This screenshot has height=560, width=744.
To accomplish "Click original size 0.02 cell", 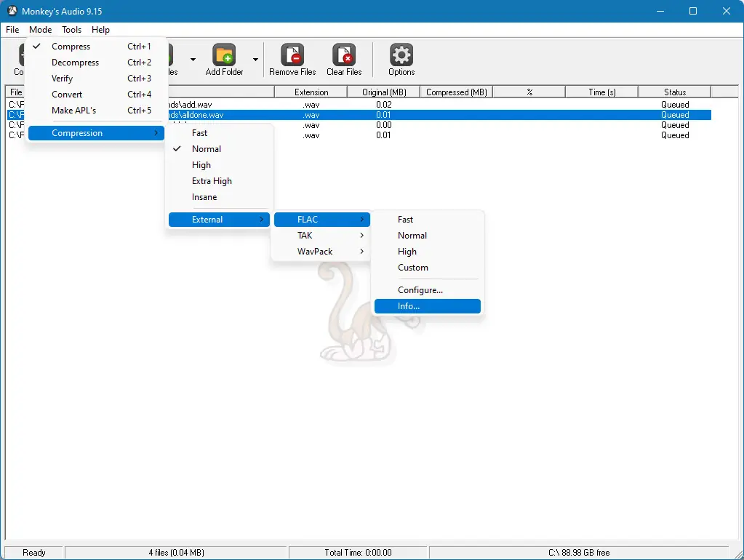I will (x=384, y=105).
